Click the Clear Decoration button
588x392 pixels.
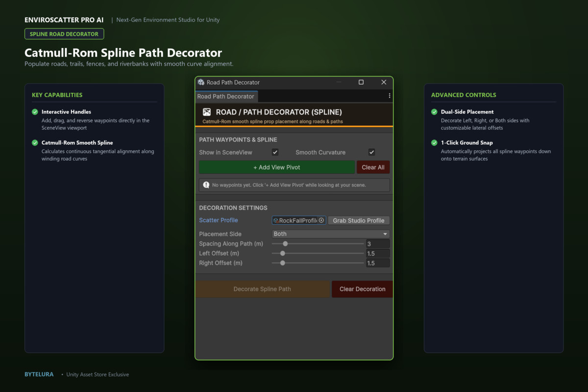[363, 289]
